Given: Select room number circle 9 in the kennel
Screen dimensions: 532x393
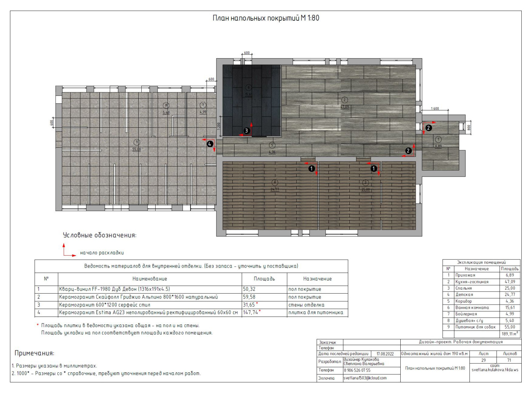Looking at the screenshot, I should tap(136, 142).
